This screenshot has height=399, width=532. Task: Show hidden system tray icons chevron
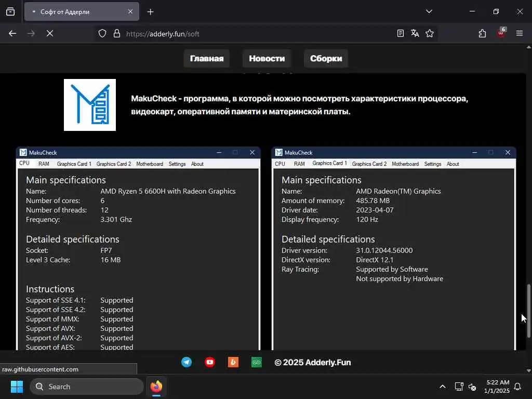pos(443,387)
